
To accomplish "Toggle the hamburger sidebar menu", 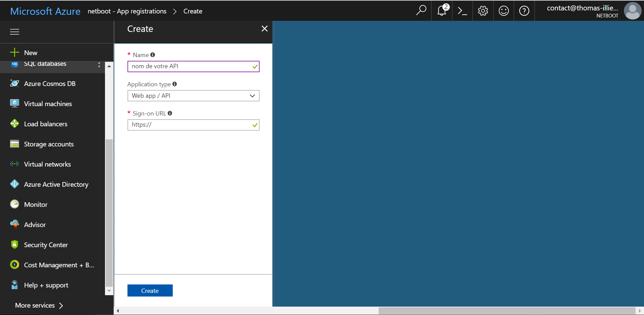I will 14,32.
